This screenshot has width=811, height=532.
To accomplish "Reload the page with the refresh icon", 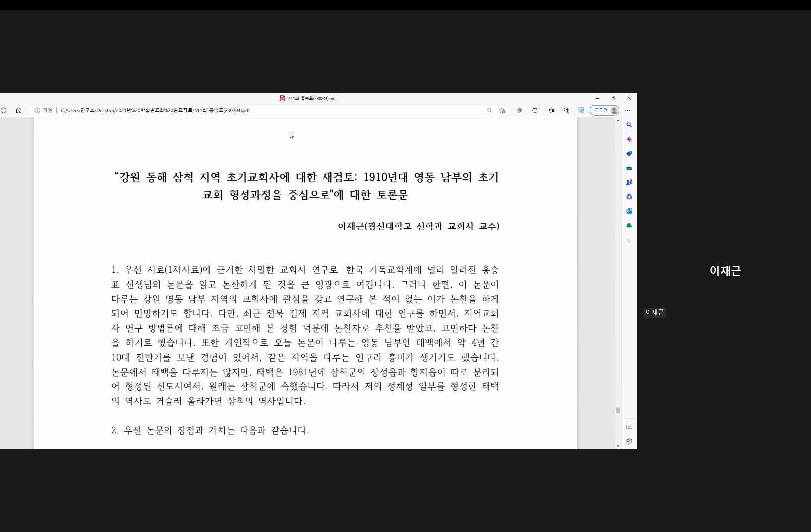I will [x=4, y=110].
